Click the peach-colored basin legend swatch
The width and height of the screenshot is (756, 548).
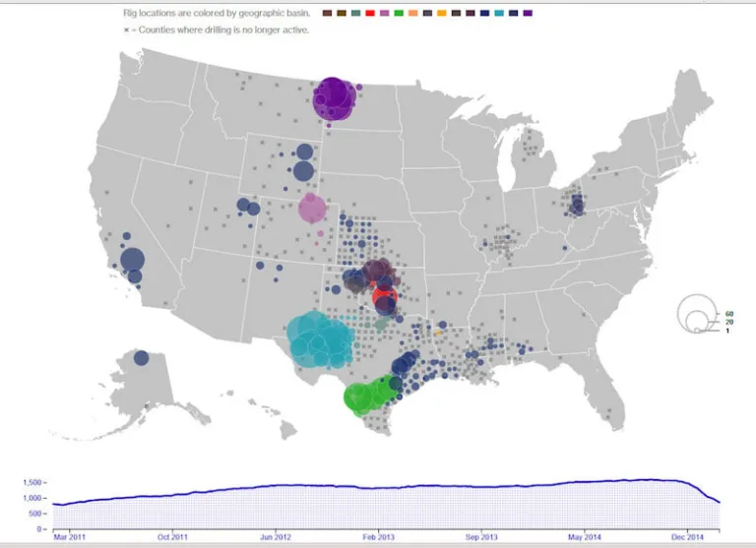pos(413,13)
